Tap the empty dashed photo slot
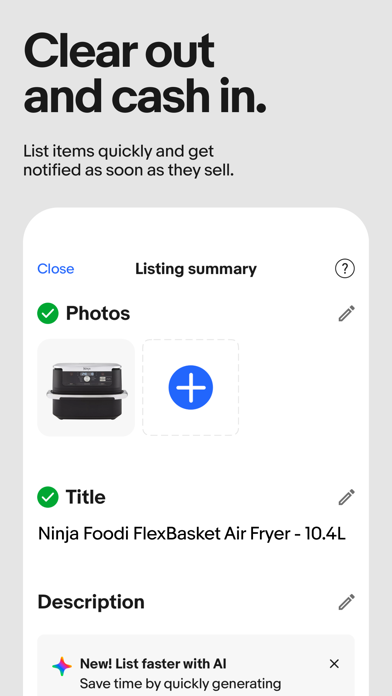The width and height of the screenshot is (392, 696). coord(190,388)
